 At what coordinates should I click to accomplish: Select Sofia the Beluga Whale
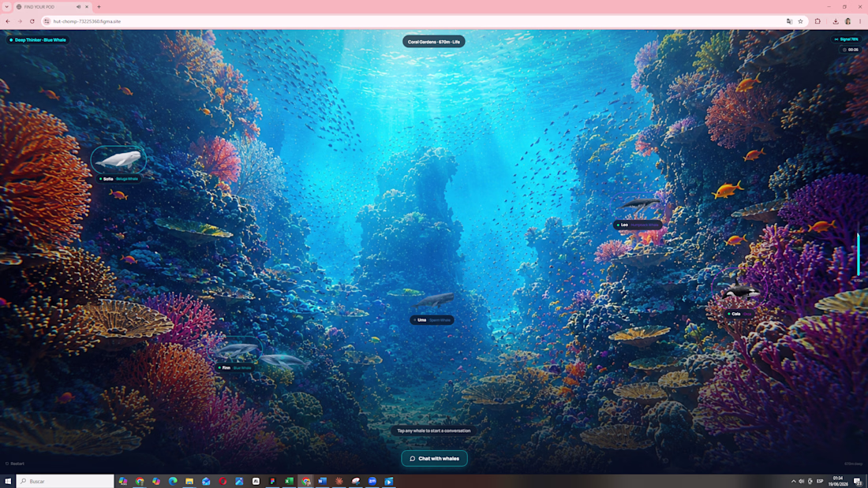[118, 160]
